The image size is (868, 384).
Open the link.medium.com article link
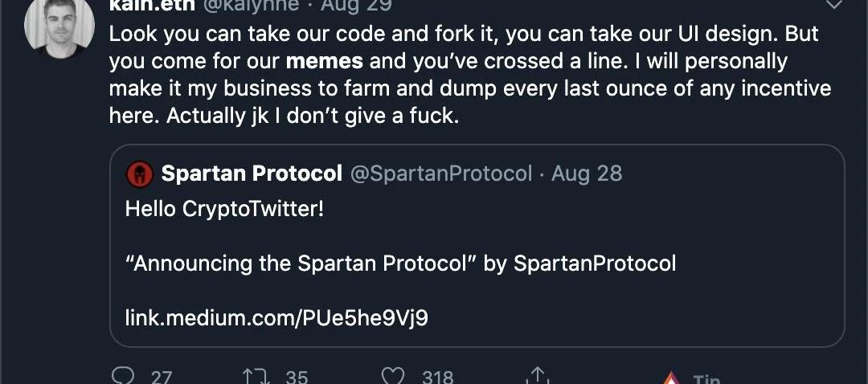coord(276,318)
